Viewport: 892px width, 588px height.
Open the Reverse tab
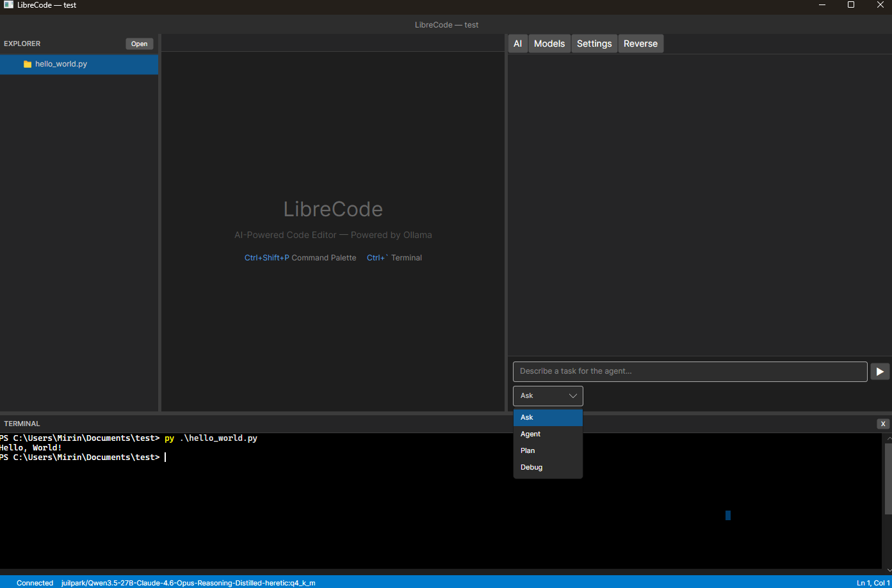pos(640,44)
